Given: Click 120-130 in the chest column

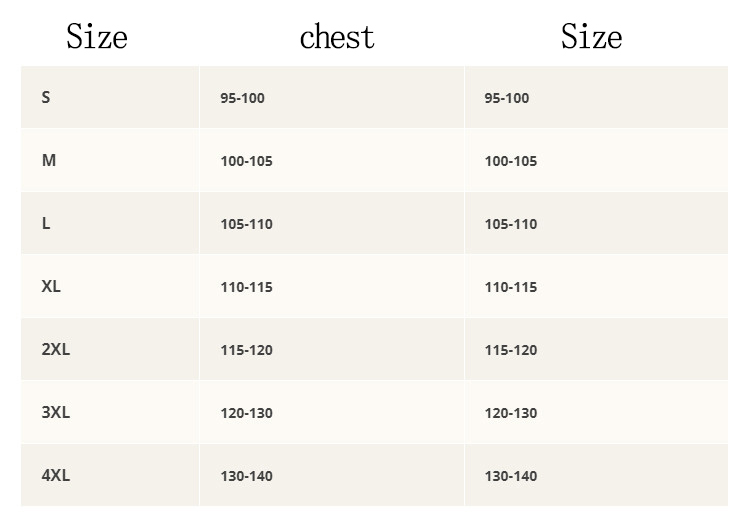Looking at the screenshot, I should (x=246, y=413).
